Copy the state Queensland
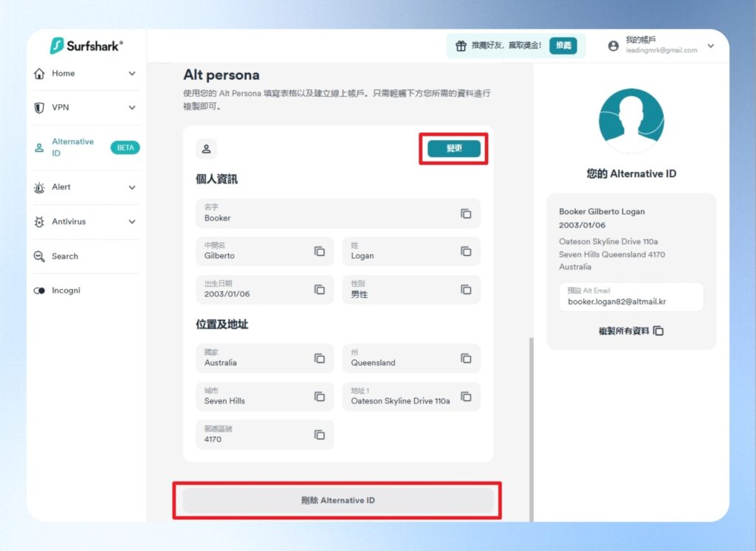Image resolution: width=756 pixels, height=551 pixels. pyautogui.click(x=466, y=358)
